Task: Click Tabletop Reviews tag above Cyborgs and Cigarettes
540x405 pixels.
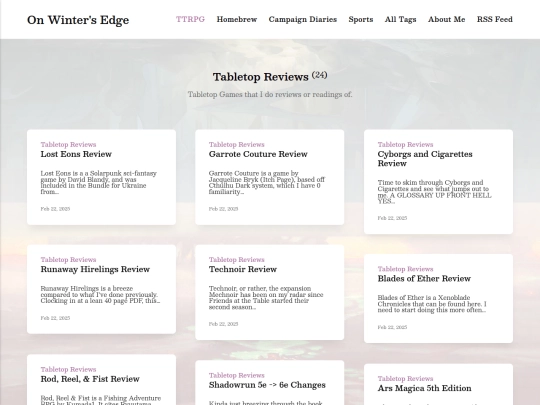Action: coord(405,144)
